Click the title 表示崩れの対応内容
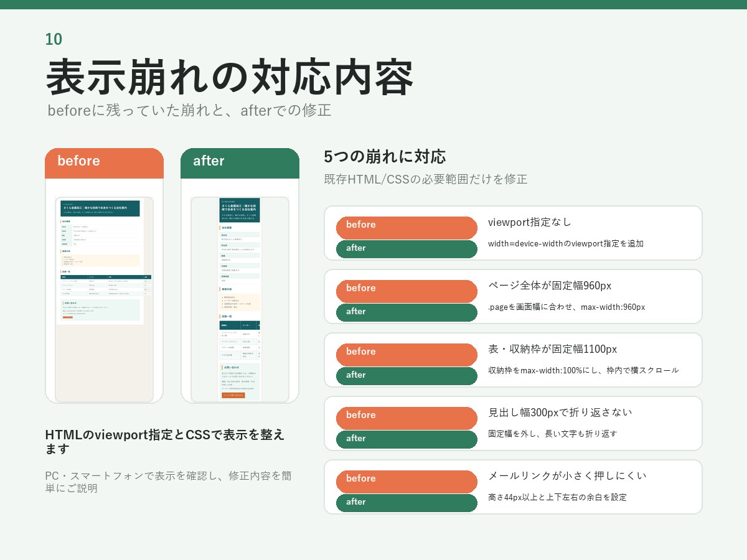Screen dimensions: 747x560 tap(230, 77)
